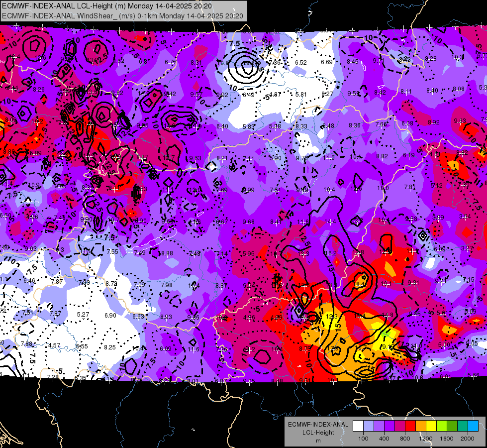Click the dark green legend swatch above 1600

click(x=452, y=426)
